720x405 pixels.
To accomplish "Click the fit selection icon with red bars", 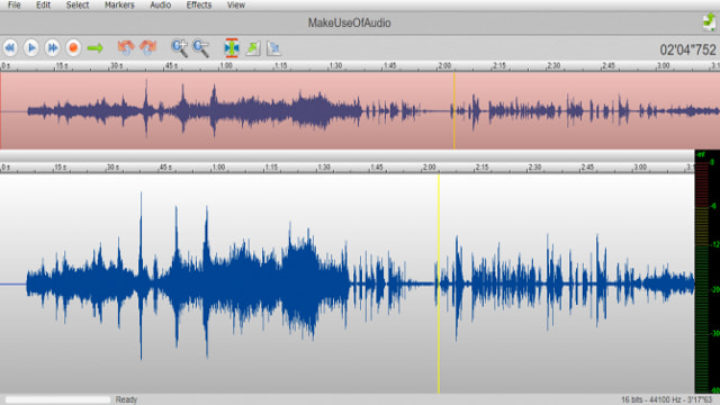I will pos(231,47).
